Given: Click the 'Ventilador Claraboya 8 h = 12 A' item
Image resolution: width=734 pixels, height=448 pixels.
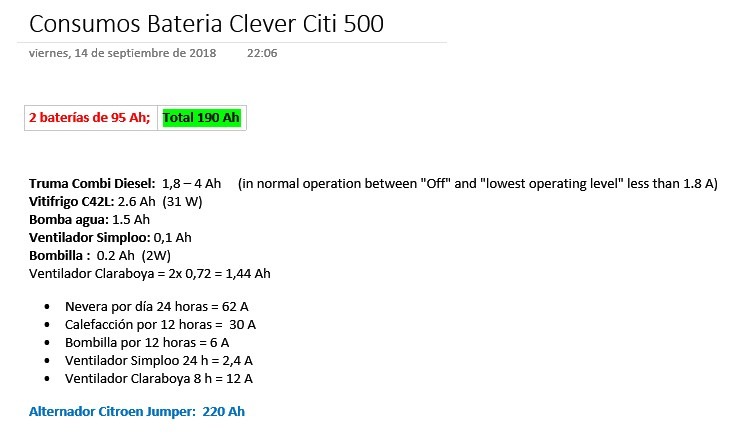Looking at the screenshot, I should [x=159, y=378].
